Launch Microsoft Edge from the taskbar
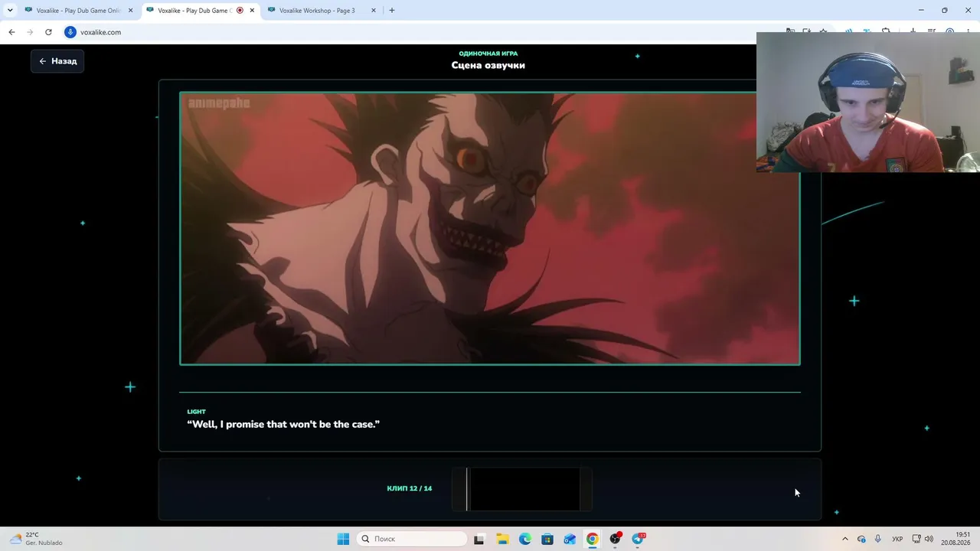980x551 pixels. click(x=525, y=539)
